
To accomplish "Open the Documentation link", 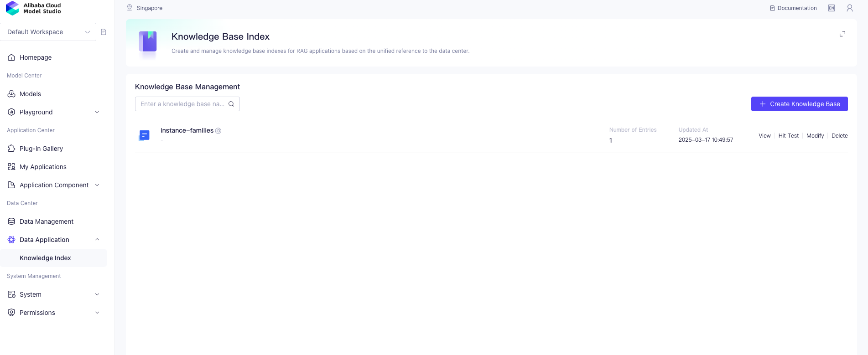I will (793, 8).
